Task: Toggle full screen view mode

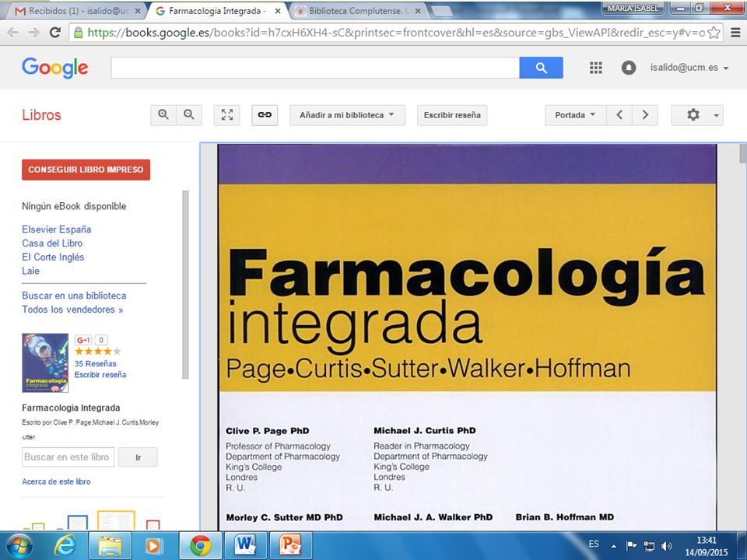Action: coord(227,115)
